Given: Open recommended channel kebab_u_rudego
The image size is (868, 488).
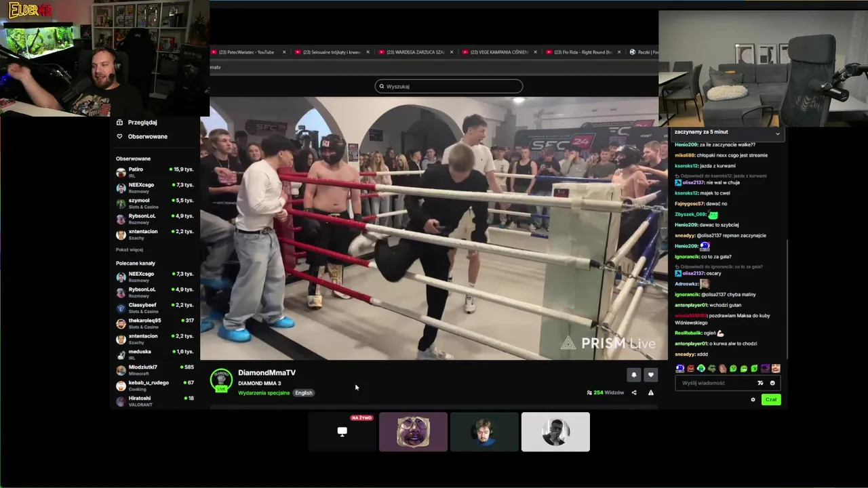Looking at the screenshot, I should (x=155, y=386).
